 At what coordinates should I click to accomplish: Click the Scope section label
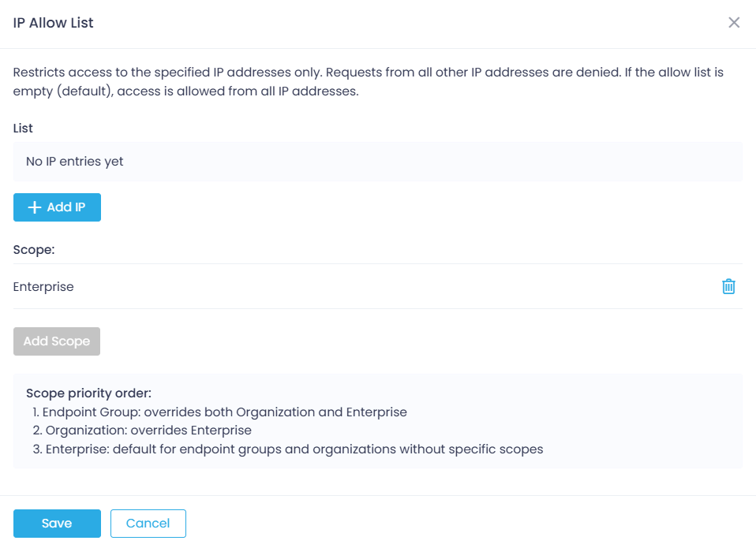[x=33, y=249]
